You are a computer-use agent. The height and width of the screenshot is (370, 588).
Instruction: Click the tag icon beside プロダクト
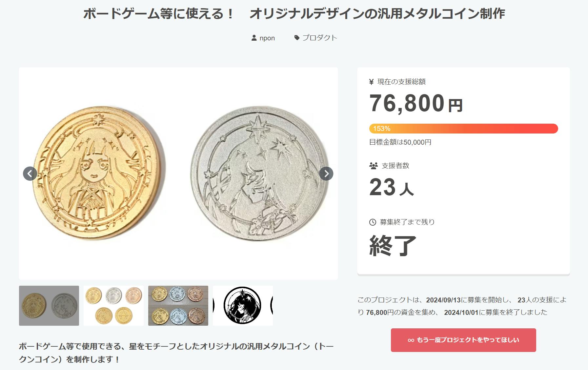click(x=297, y=38)
